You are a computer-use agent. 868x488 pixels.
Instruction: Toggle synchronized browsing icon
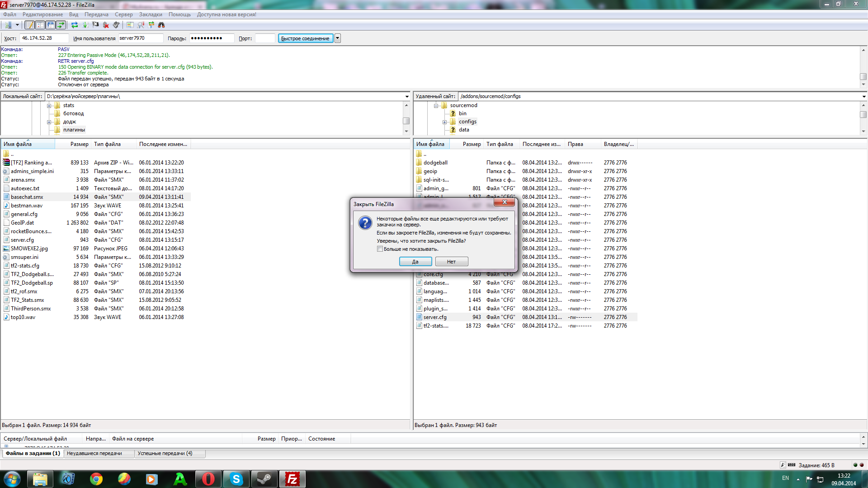tap(151, 25)
